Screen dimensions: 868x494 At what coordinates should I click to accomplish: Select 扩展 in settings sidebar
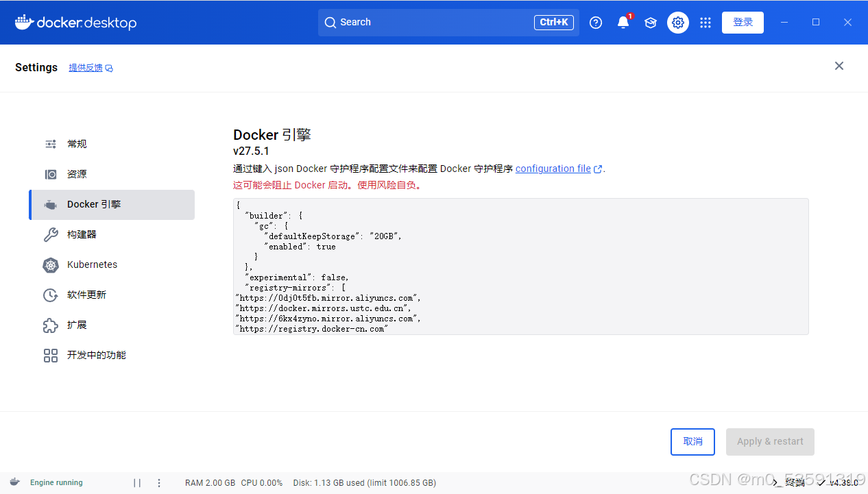point(112,325)
